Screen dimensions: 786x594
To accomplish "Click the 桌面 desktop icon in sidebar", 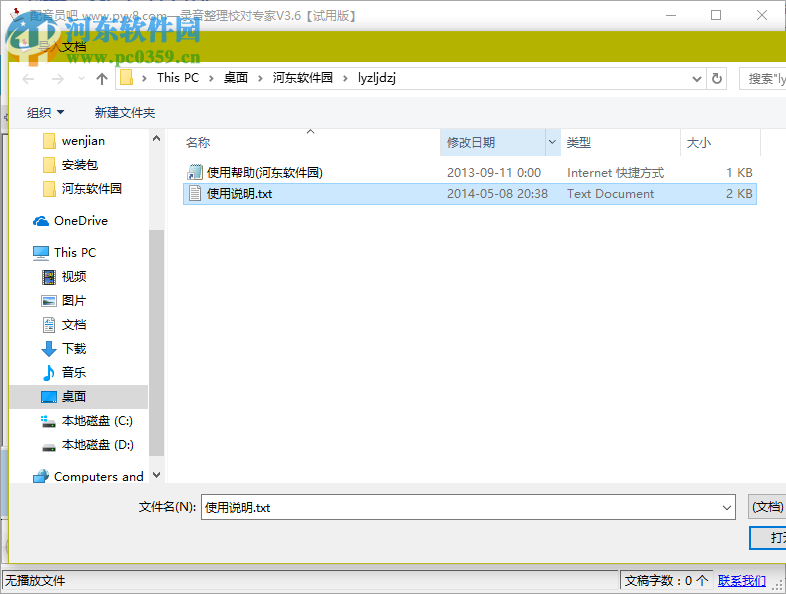I will point(49,397).
